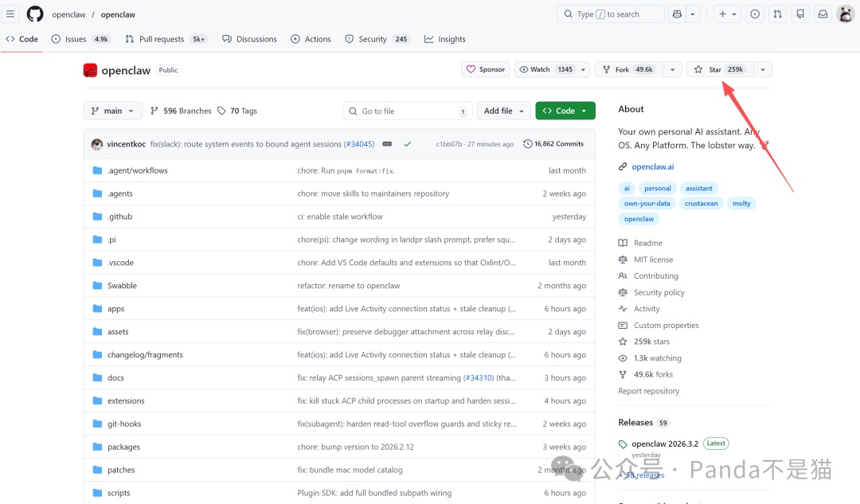
Task: Sponsor the openclaw project
Action: pyautogui.click(x=486, y=69)
